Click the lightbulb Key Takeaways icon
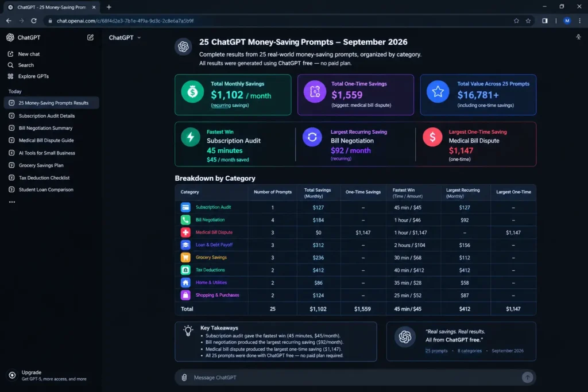Screen dimensions: 588x392 click(188, 331)
